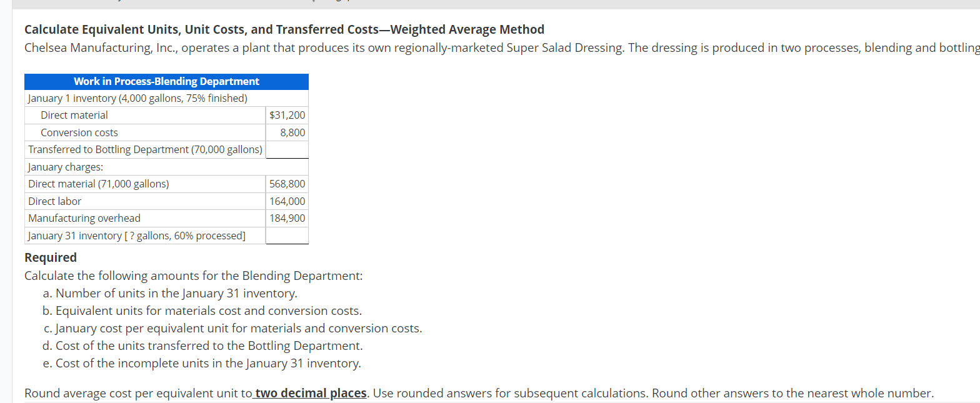Select the January 1 inventory row
This screenshot has height=403, width=980.
pos(166,98)
